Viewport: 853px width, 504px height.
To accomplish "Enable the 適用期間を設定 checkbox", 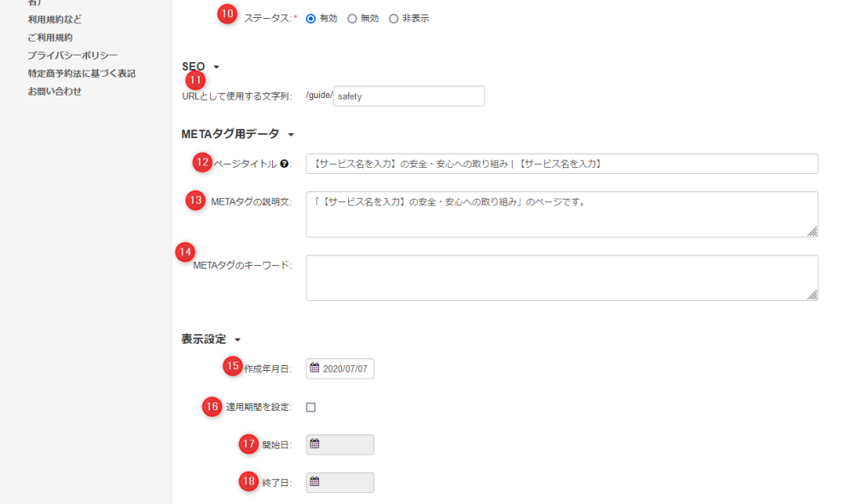I will pyautogui.click(x=310, y=408).
